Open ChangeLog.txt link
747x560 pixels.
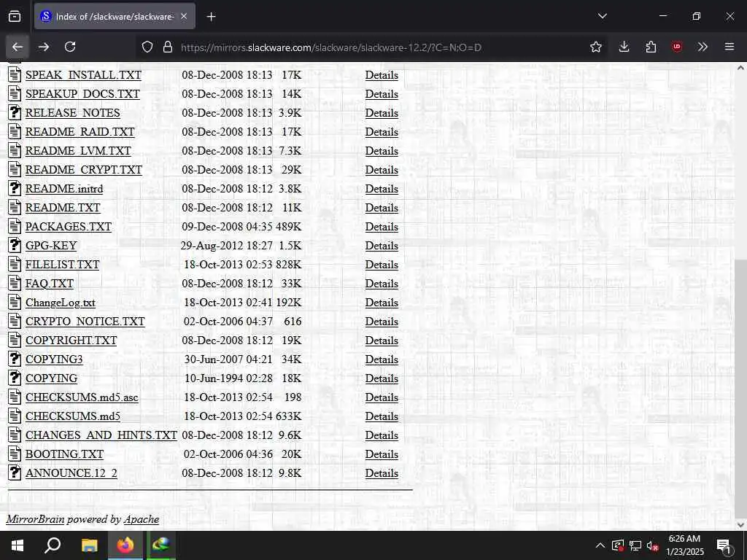[x=60, y=303]
